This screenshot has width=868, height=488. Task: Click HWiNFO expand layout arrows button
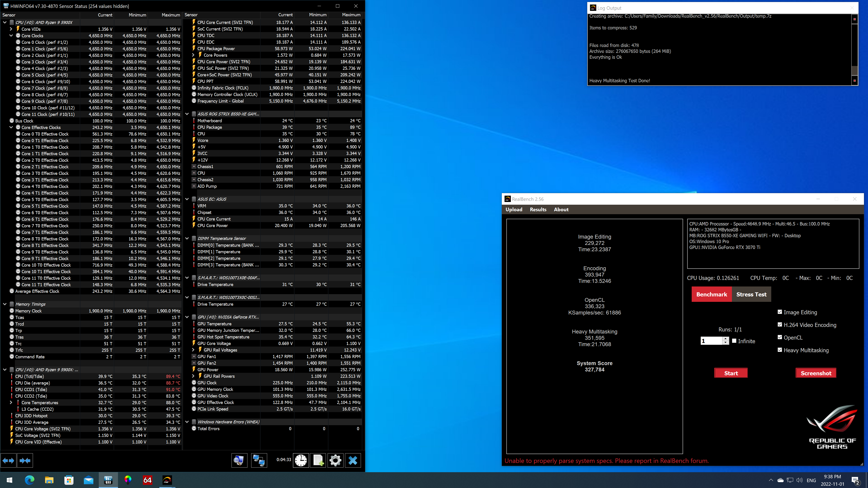click(x=8, y=460)
